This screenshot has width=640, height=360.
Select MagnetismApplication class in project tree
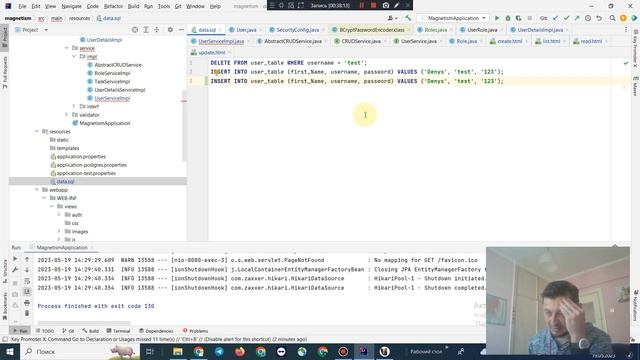click(104, 123)
